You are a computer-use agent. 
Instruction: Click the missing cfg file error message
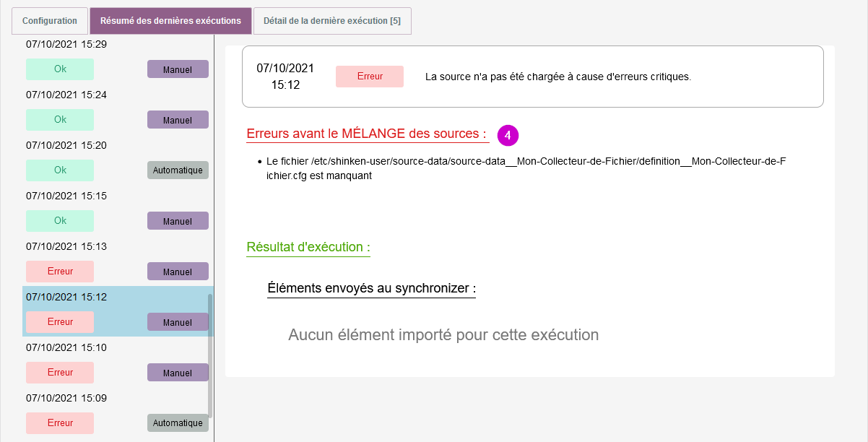pos(526,168)
